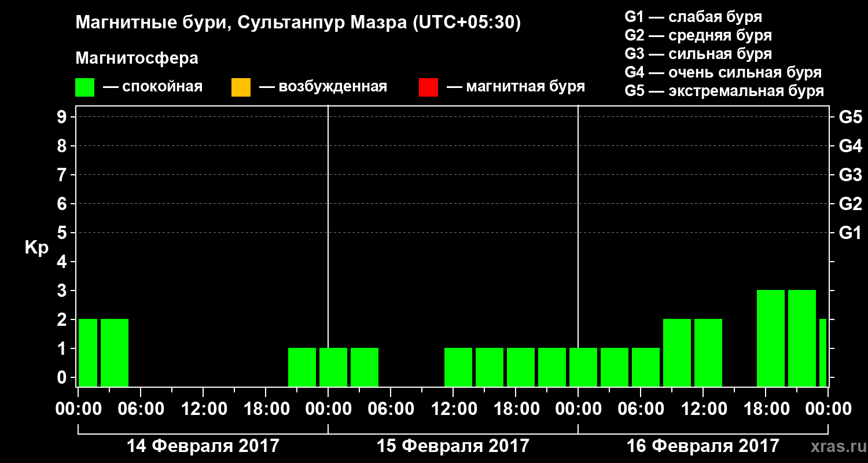Click the 18:00 time label for 16 February
The height and width of the screenshot is (463, 868).
tap(766, 409)
